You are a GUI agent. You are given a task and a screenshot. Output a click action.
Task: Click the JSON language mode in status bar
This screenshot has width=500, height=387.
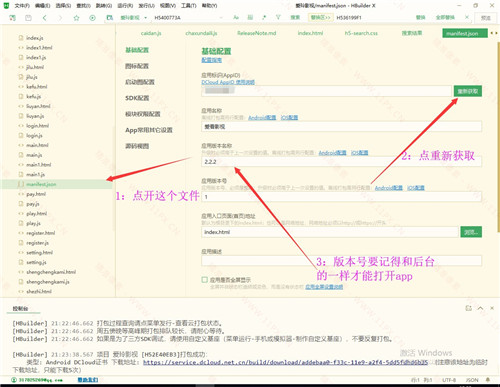(472, 380)
